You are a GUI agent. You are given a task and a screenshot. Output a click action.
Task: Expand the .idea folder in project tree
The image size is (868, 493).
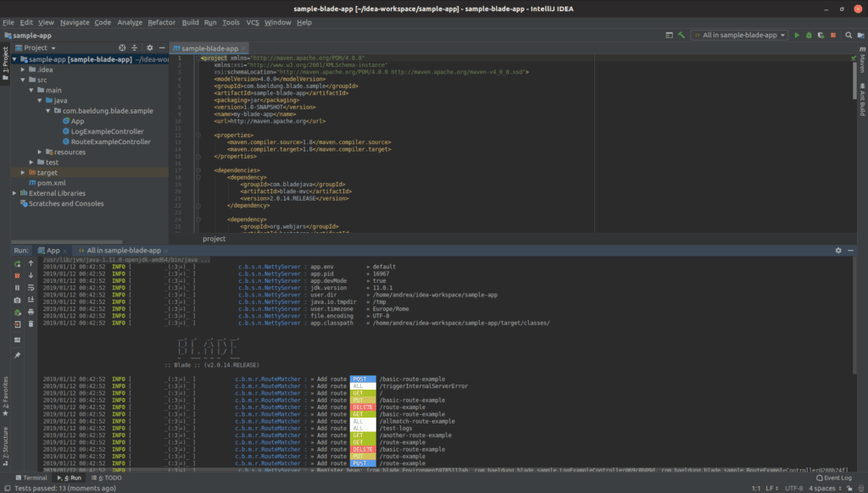pyautogui.click(x=24, y=69)
